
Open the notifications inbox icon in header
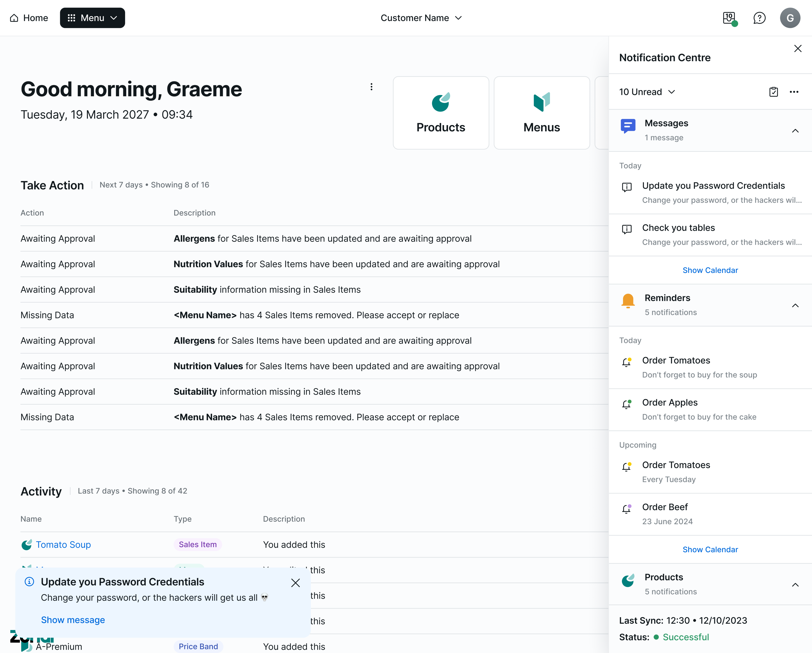729,18
